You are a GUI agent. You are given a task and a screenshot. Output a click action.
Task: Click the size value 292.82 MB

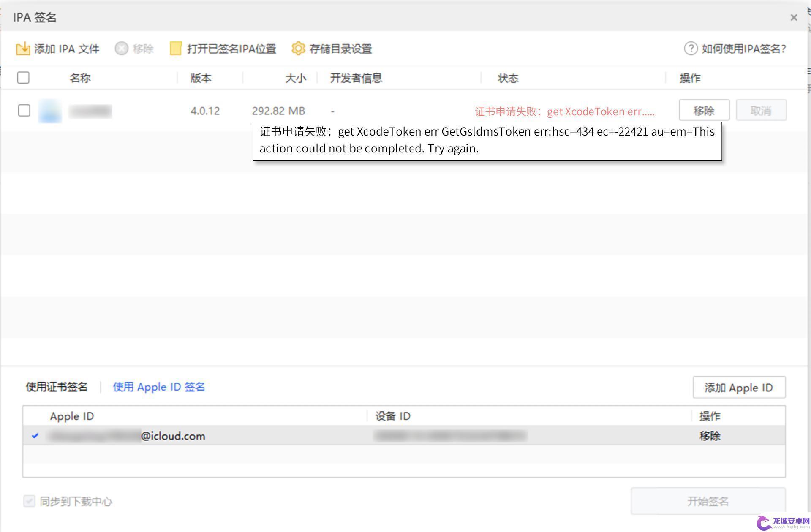click(278, 111)
